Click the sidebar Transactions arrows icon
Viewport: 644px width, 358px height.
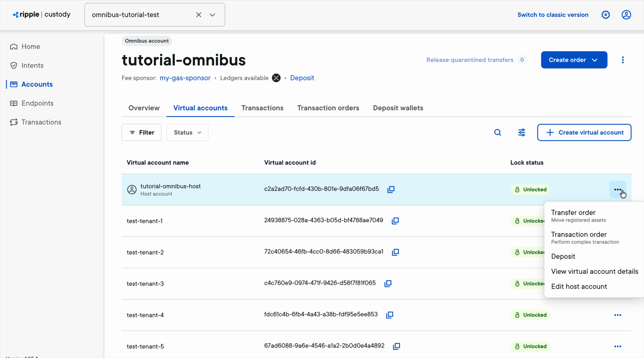[14, 122]
